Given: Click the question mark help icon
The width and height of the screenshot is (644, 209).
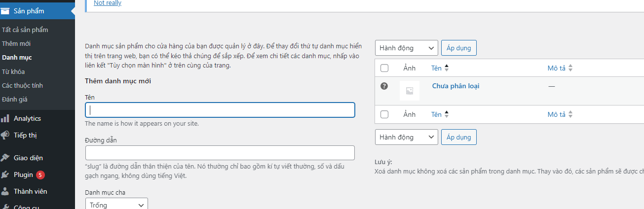Looking at the screenshot, I should pyautogui.click(x=384, y=86).
